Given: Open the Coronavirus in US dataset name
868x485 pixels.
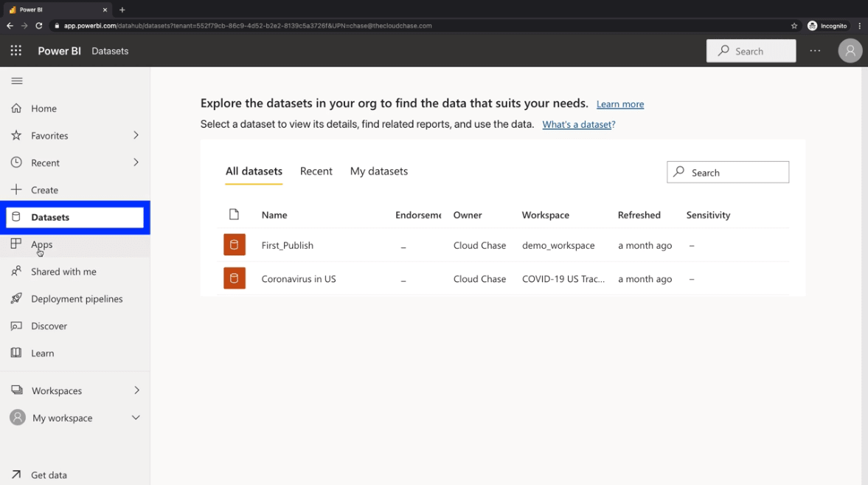Looking at the screenshot, I should point(299,279).
